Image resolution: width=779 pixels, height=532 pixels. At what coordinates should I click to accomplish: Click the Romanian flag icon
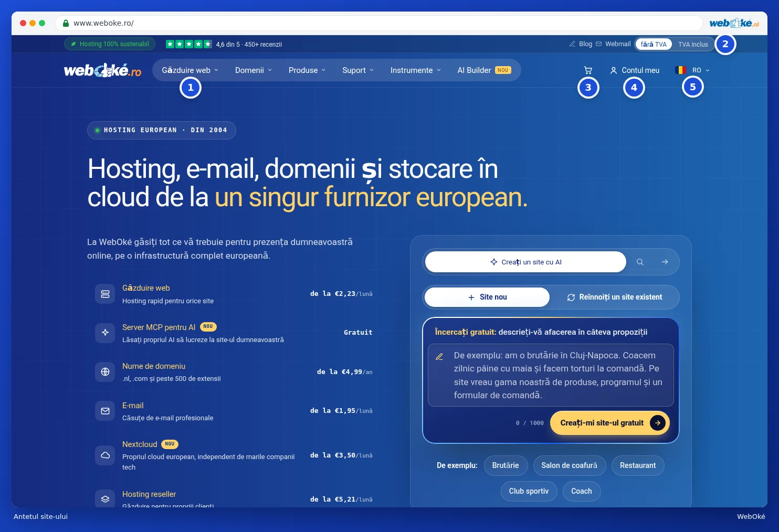point(681,70)
